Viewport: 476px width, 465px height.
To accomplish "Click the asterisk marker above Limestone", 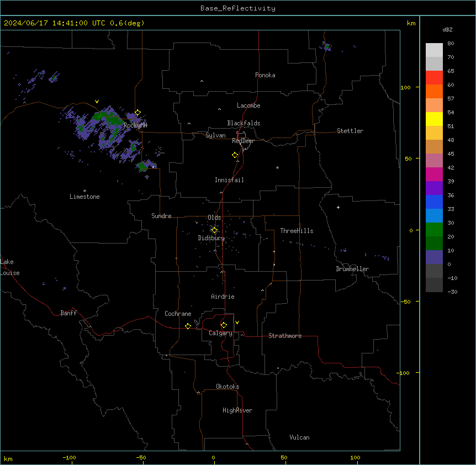I will pyautogui.click(x=84, y=191).
